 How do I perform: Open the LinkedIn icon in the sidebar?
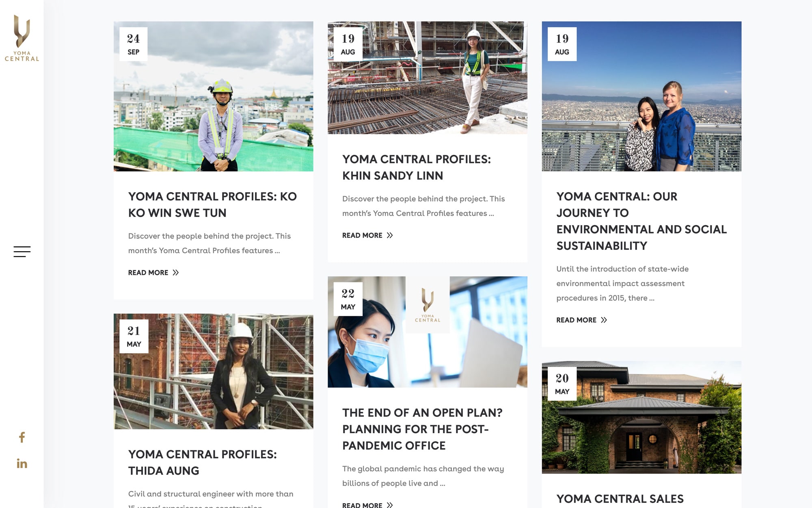coord(22,464)
